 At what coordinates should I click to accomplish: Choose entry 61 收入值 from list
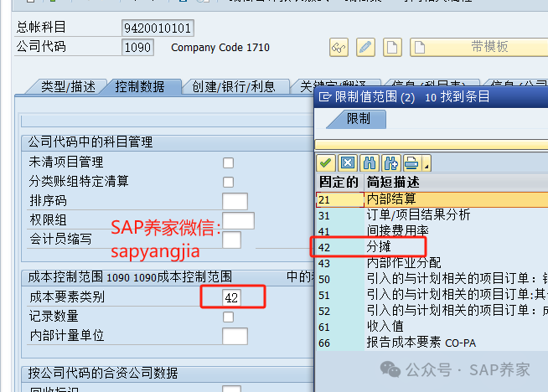[384, 327]
